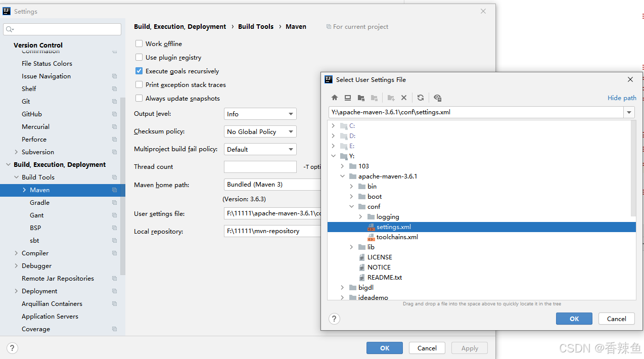644x359 pixels.
Task: Expand the bin folder
Action: pyautogui.click(x=352, y=187)
